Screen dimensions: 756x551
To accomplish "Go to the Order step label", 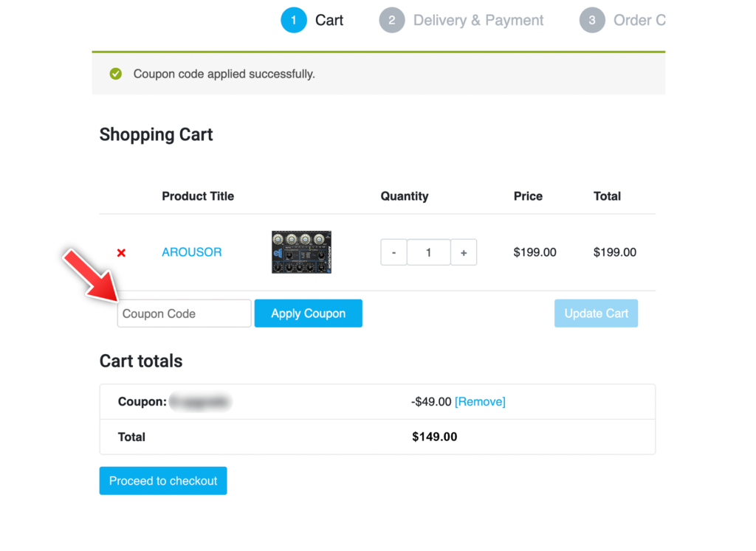I will [639, 20].
